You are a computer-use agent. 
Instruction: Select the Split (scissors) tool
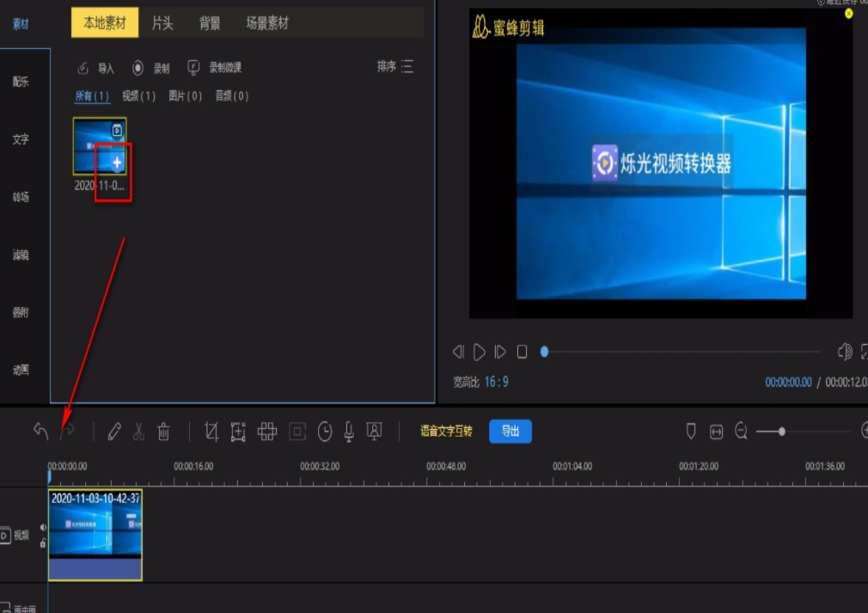click(x=138, y=432)
